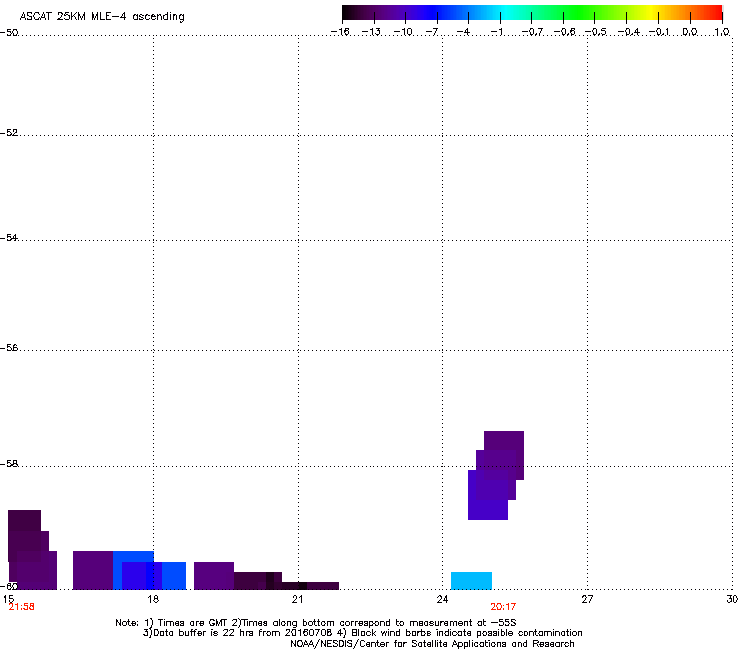
Task: Click the red 21:58 pass time
Action: [x=22, y=607]
